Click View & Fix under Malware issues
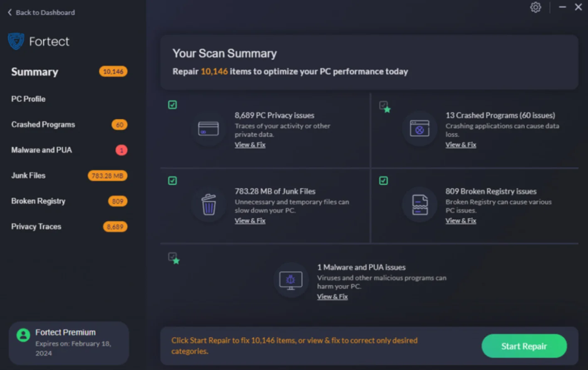The image size is (588, 370). tap(332, 297)
